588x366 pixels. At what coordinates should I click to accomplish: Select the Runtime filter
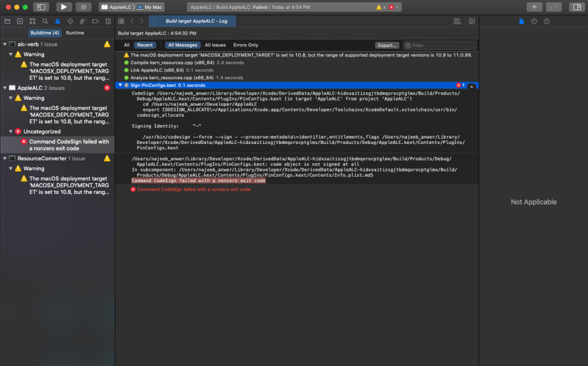(x=75, y=33)
